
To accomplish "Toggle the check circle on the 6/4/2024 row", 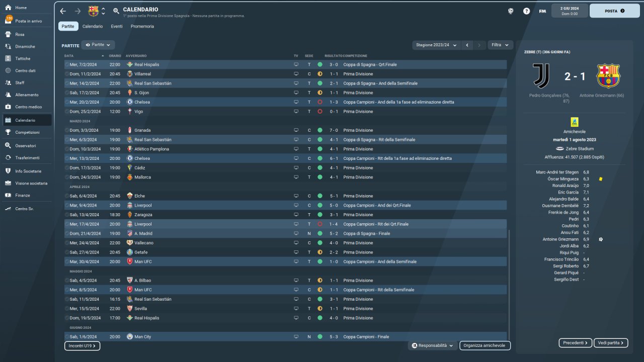I will coord(67,196).
